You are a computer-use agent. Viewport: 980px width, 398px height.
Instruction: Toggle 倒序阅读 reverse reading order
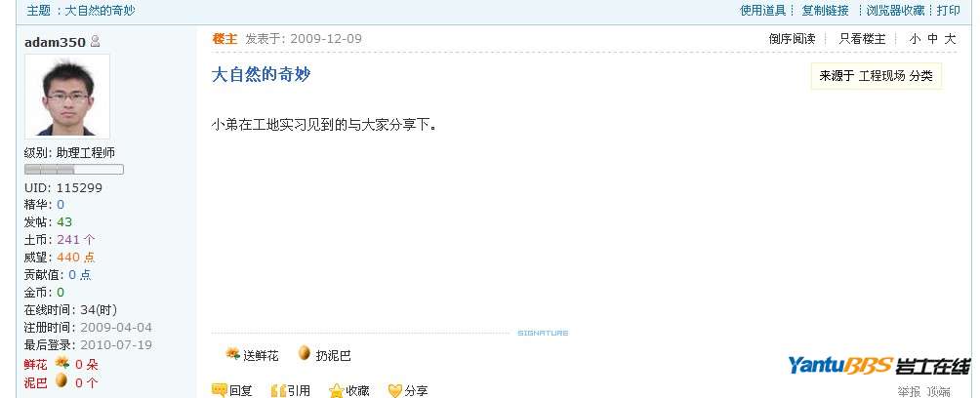(x=792, y=39)
